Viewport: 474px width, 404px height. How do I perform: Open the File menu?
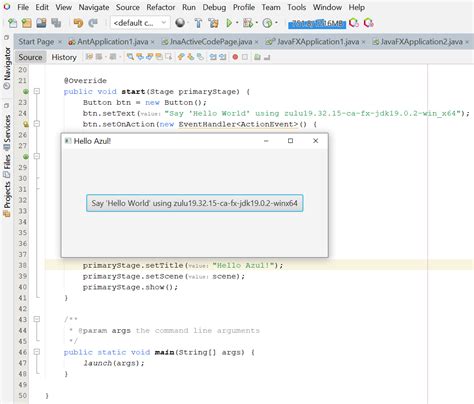tap(23, 7)
